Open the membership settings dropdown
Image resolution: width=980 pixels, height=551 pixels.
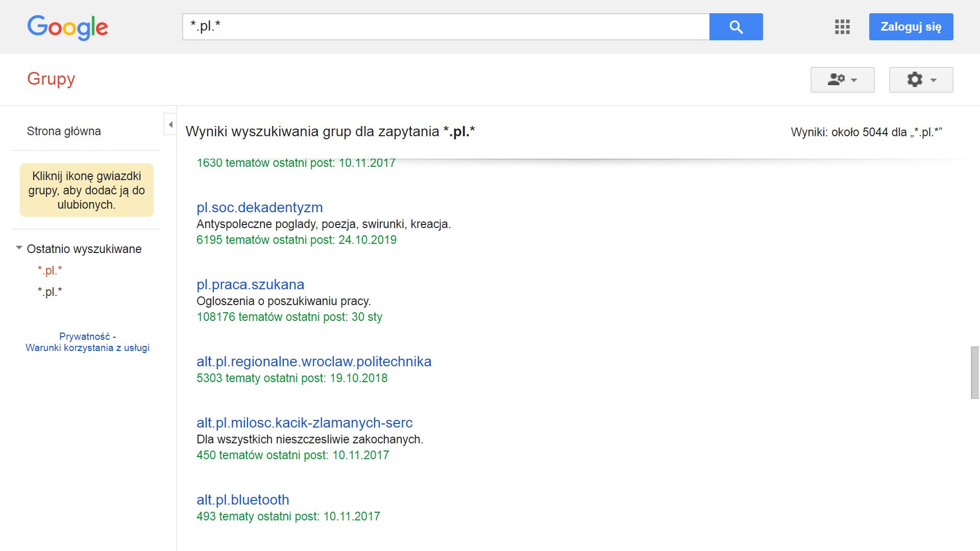pos(842,80)
